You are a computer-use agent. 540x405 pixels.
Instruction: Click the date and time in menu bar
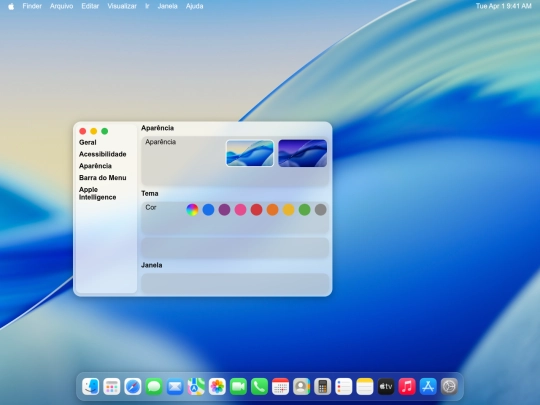(503, 6)
